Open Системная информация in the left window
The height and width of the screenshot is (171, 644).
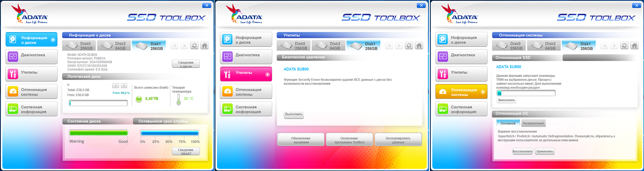click(x=31, y=109)
